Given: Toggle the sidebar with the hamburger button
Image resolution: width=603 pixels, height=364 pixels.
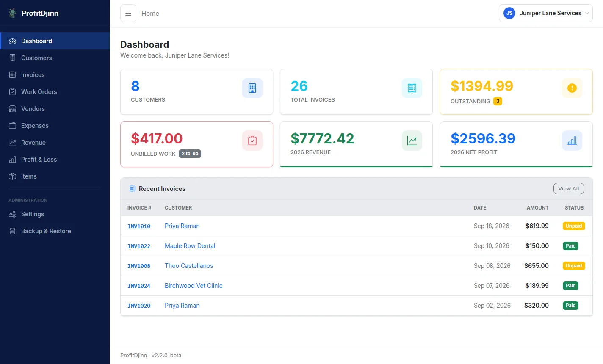Looking at the screenshot, I should tap(128, 13).
